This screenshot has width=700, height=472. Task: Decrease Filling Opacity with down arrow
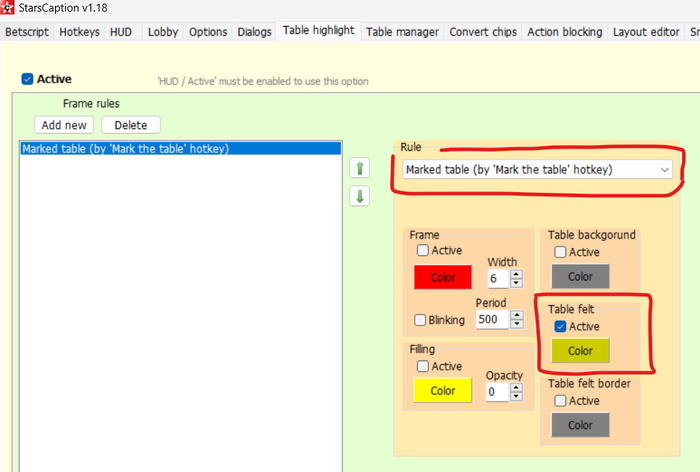516,396
